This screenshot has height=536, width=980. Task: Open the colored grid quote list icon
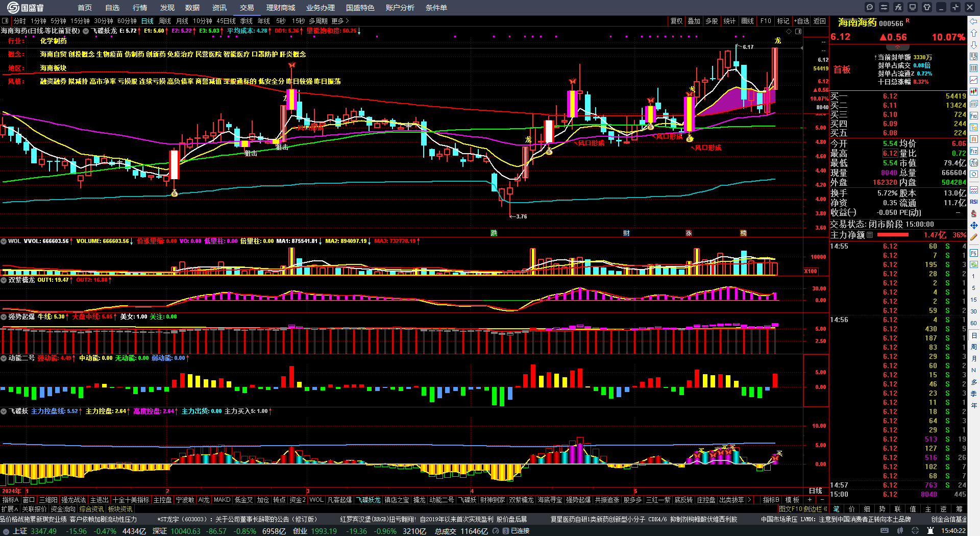(974, 68)
